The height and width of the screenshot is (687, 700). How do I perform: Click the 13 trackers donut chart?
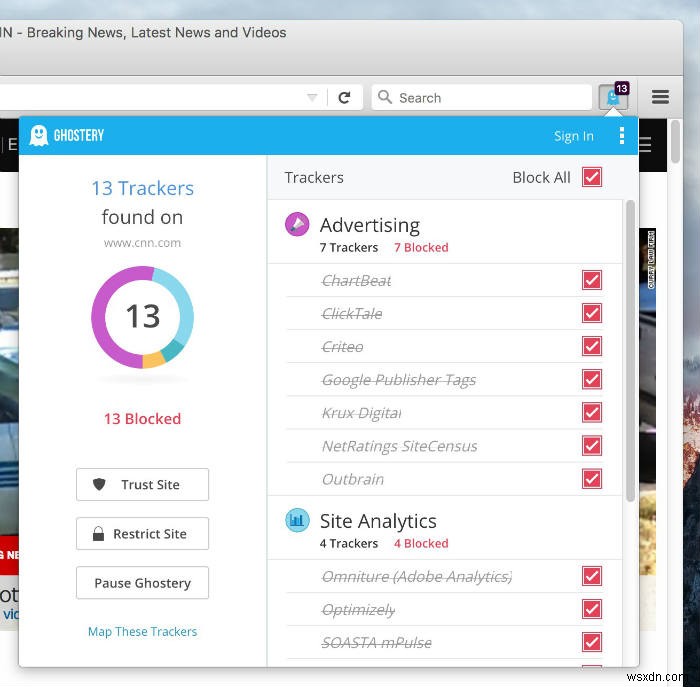coord(142,317)
